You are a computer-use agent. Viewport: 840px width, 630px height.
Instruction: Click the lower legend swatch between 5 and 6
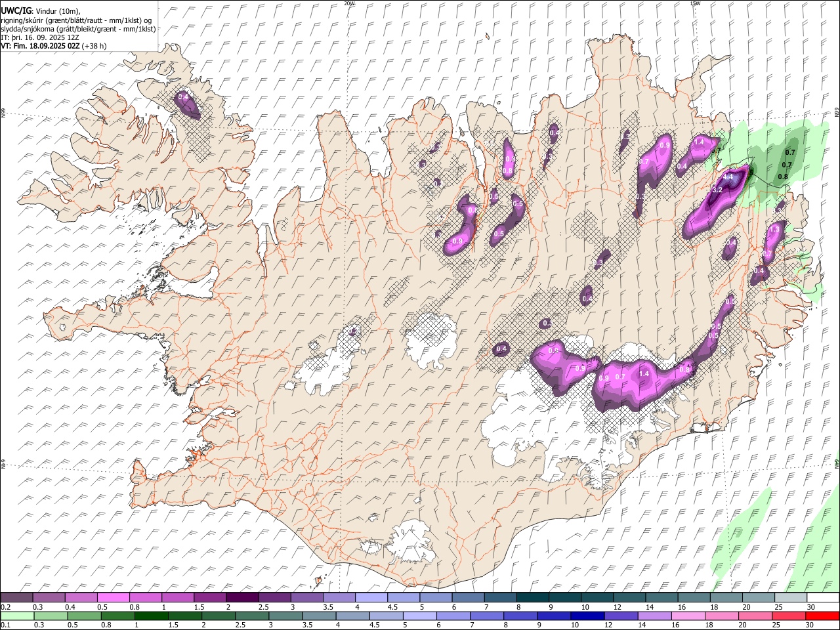click(x=419, y=616)
